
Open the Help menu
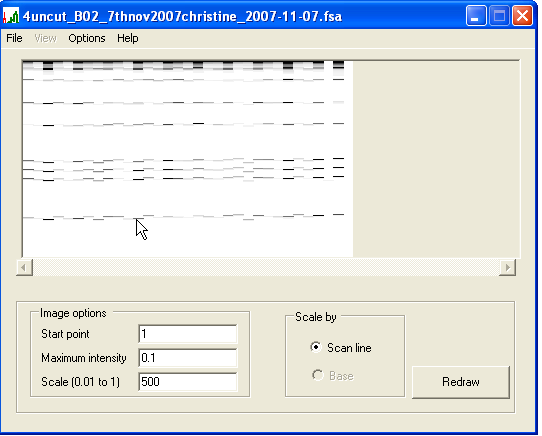(128, 38)
